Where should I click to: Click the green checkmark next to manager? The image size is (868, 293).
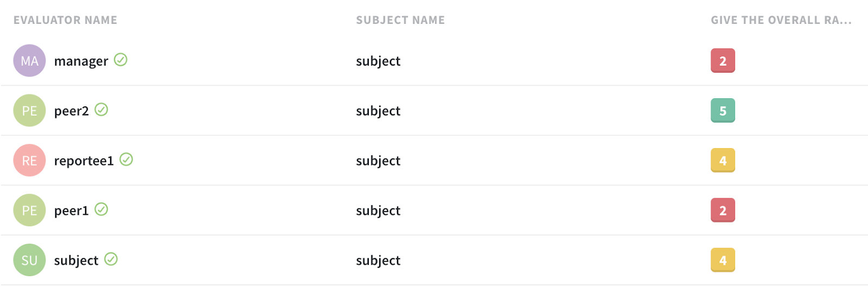tap(120, 60)
